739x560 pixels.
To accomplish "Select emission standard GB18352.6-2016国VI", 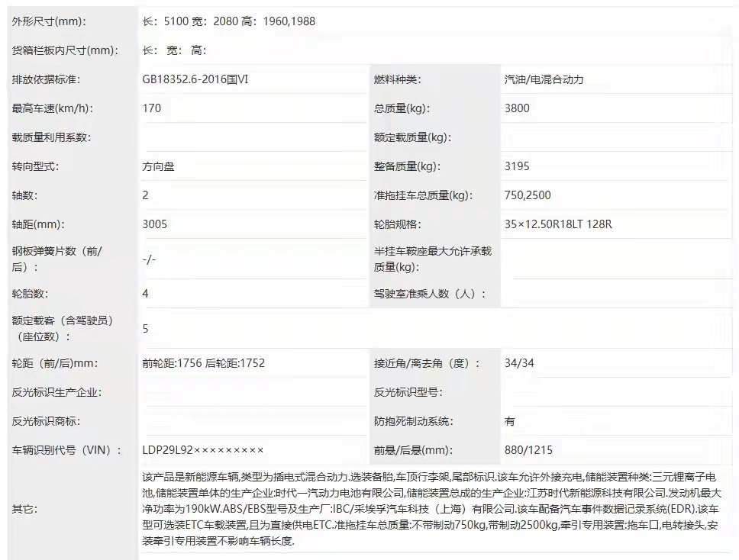I will pos(195,79).
